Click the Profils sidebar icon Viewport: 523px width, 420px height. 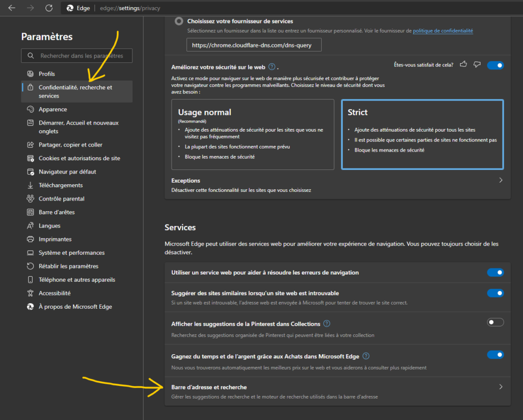(30, 73)
